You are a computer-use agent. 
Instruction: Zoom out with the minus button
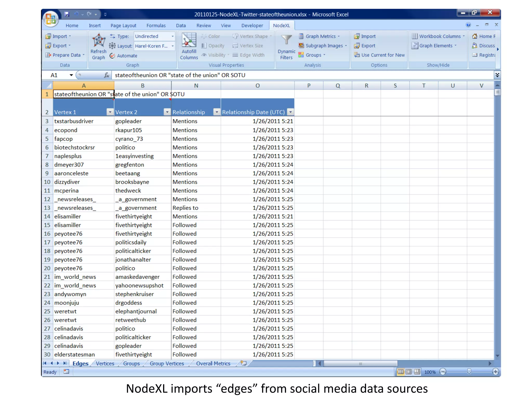coord(443,372)
